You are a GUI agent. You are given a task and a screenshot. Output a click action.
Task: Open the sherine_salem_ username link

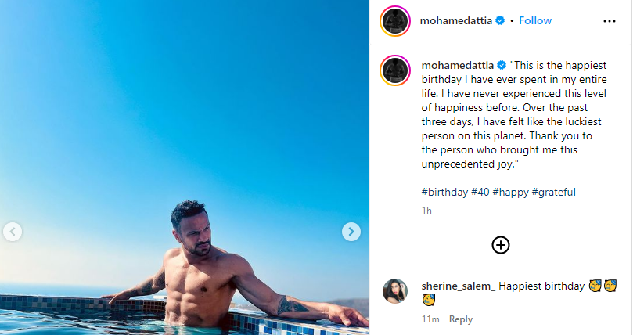(x=458, y=286)
